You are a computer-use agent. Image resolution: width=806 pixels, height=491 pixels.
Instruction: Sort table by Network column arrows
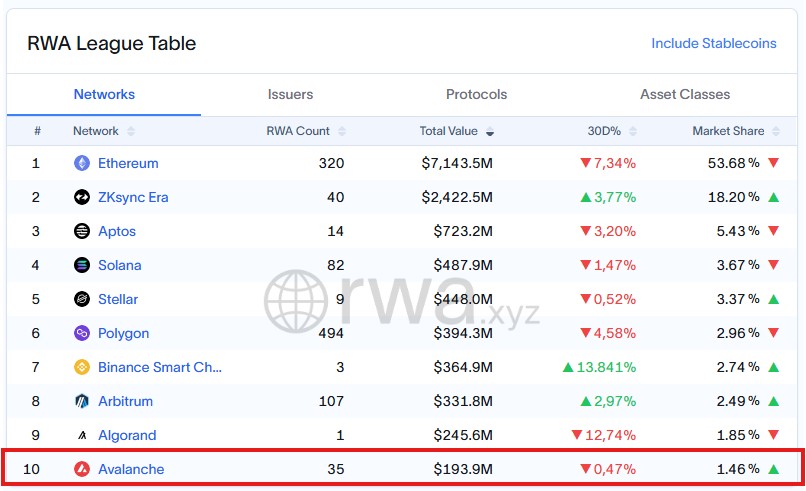click(x=131, y=131)
